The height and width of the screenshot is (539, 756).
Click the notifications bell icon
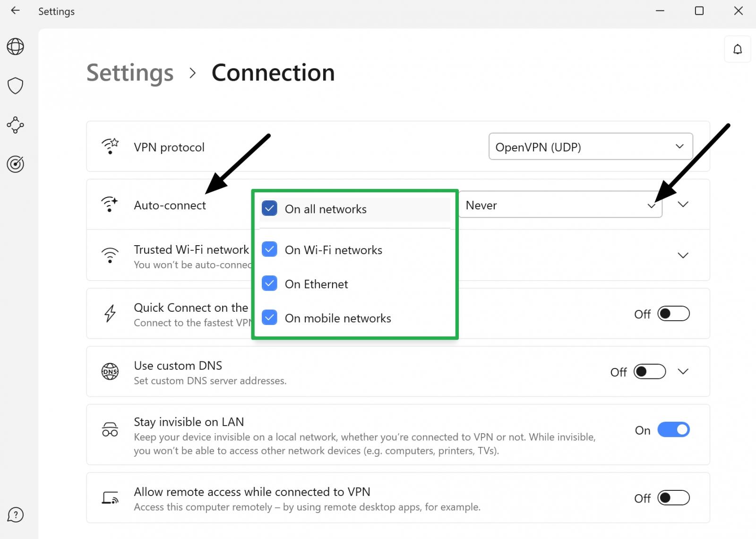point(737,49)
